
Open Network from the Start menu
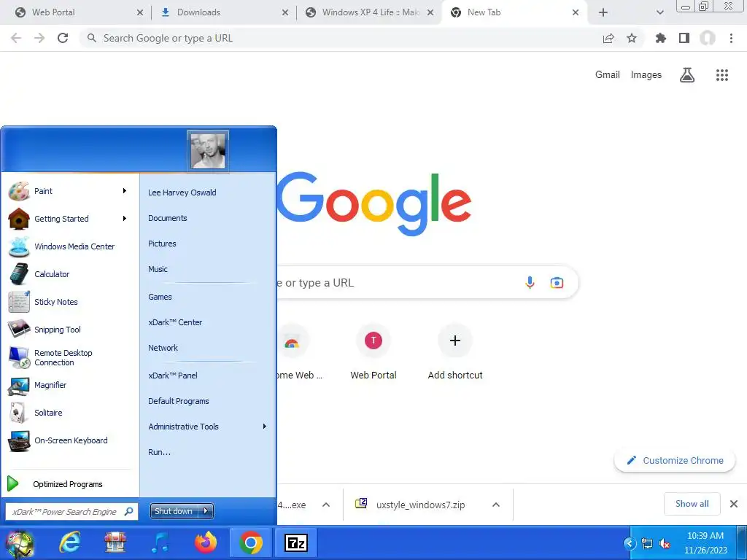pyautogui.click(x=163, y=348)
